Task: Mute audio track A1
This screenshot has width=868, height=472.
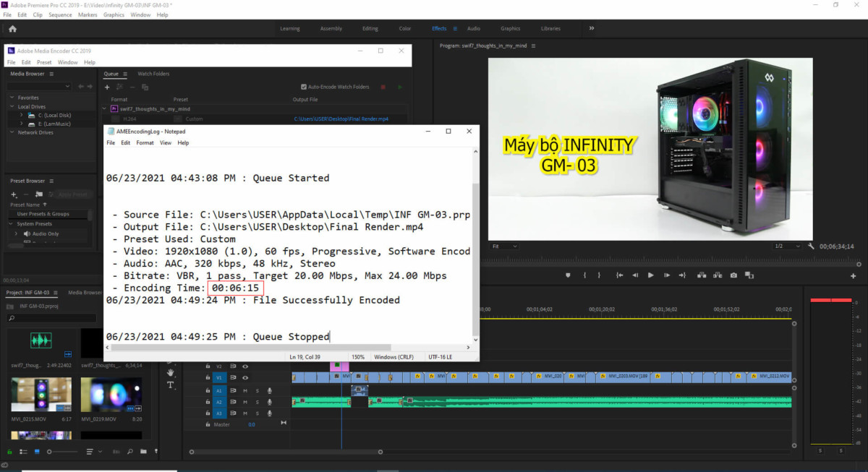Action: (245, 390)
